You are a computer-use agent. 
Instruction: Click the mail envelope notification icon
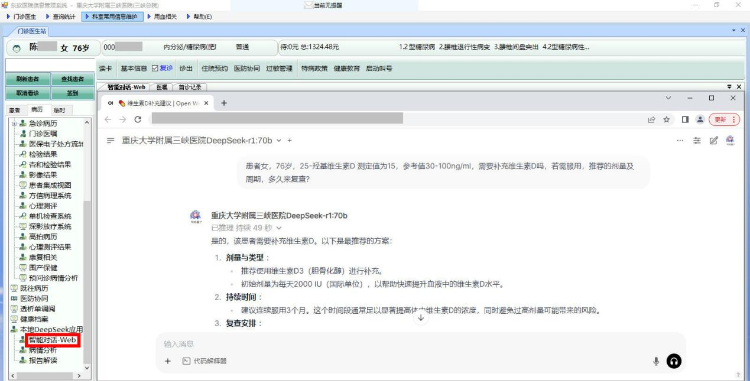coord(309,5)
